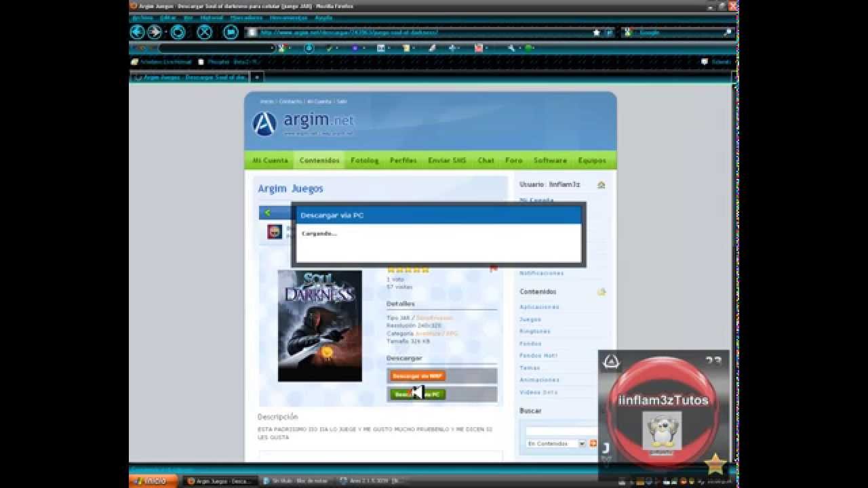Open Contenidos in the green navigation bar
The width and height of the screenshot is (868, 488).
pos(319,161)
